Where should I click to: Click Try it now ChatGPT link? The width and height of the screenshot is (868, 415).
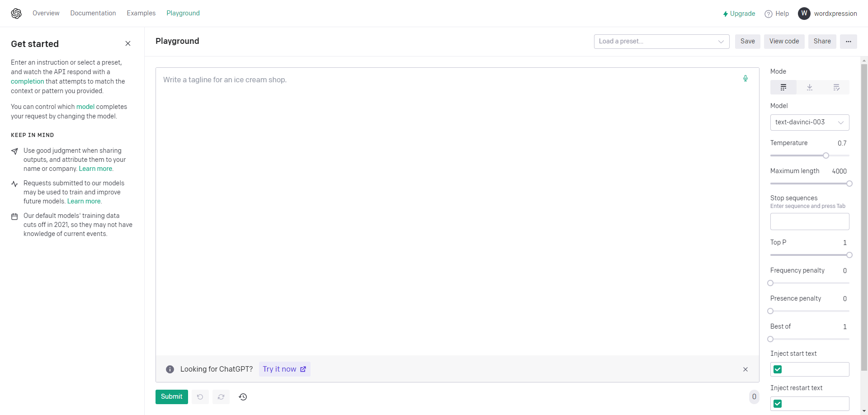click(x=284, y=369)
